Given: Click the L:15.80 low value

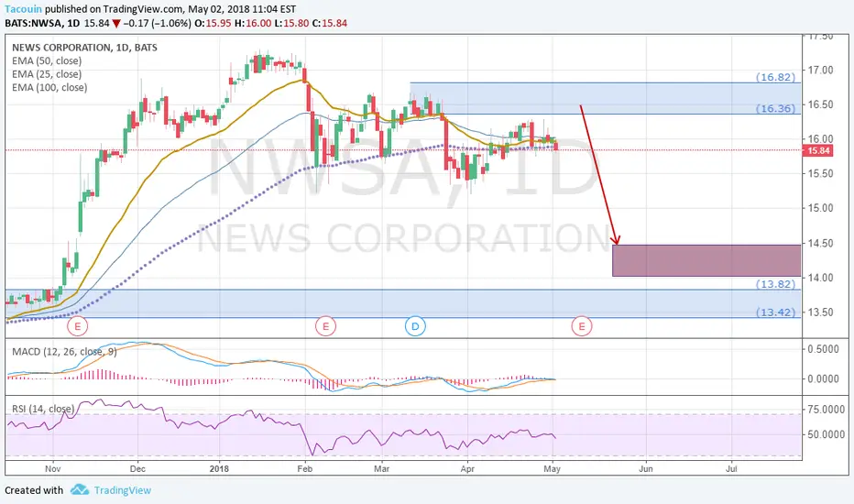Looking at the screenshot, I should (x=290, y=24).
